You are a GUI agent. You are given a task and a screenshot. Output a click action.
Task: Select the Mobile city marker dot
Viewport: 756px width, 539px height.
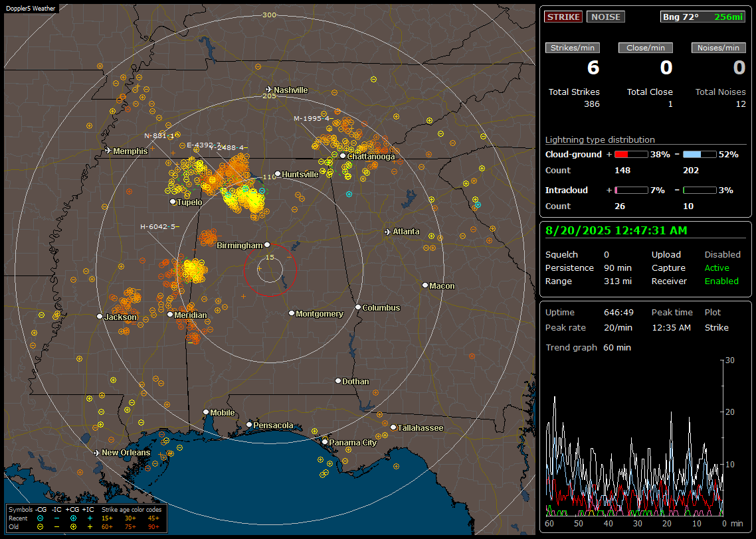[206, 412]
